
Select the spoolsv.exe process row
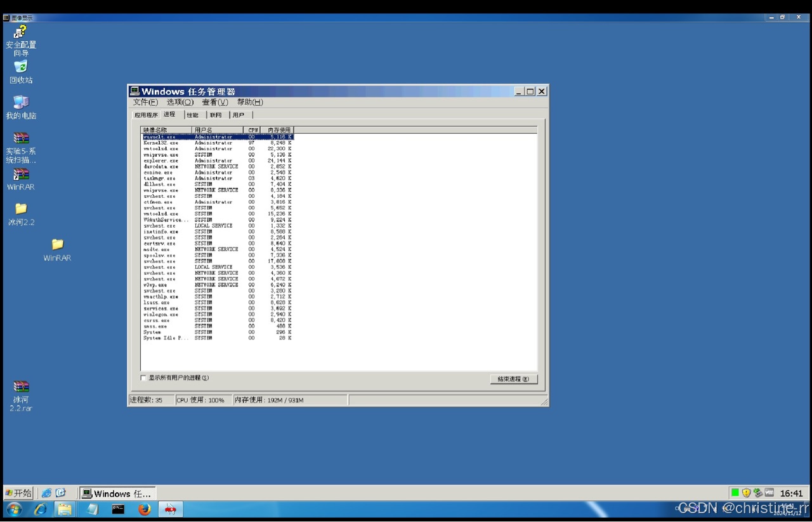pyautogui.click(x=217, y=256)
